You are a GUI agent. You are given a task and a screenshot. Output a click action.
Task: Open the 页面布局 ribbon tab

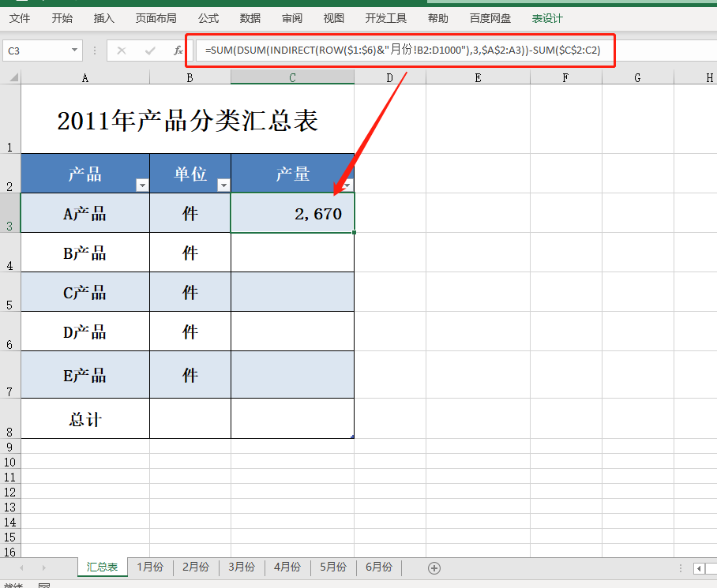[x=156, y=18]
